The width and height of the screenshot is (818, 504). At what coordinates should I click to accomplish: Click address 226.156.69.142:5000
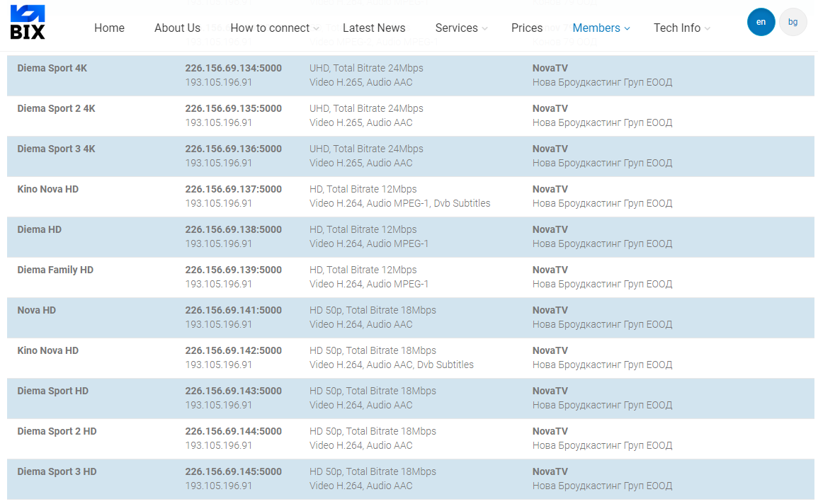233,351
